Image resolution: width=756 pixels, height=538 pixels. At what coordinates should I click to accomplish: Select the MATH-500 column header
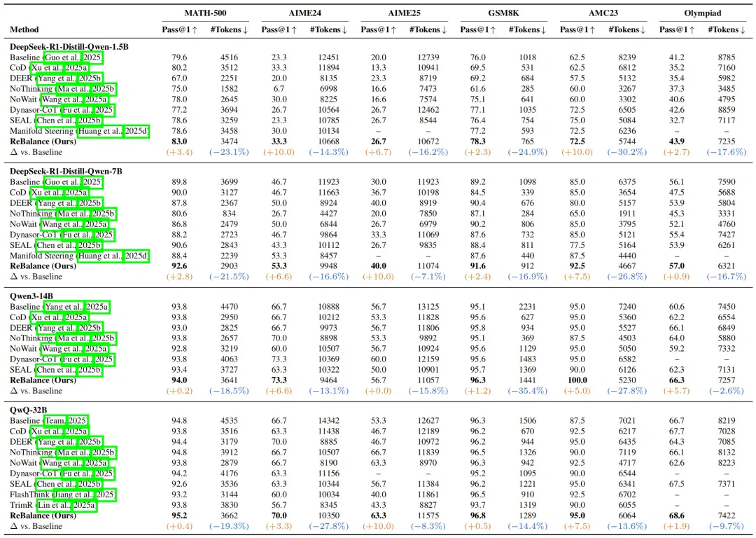click(205, 13)
